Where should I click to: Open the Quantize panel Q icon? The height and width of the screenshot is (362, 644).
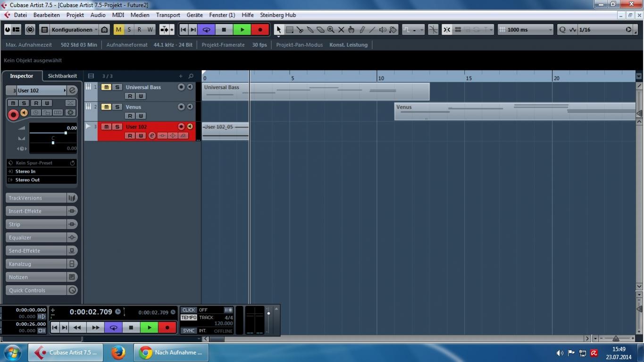[562, 30]
